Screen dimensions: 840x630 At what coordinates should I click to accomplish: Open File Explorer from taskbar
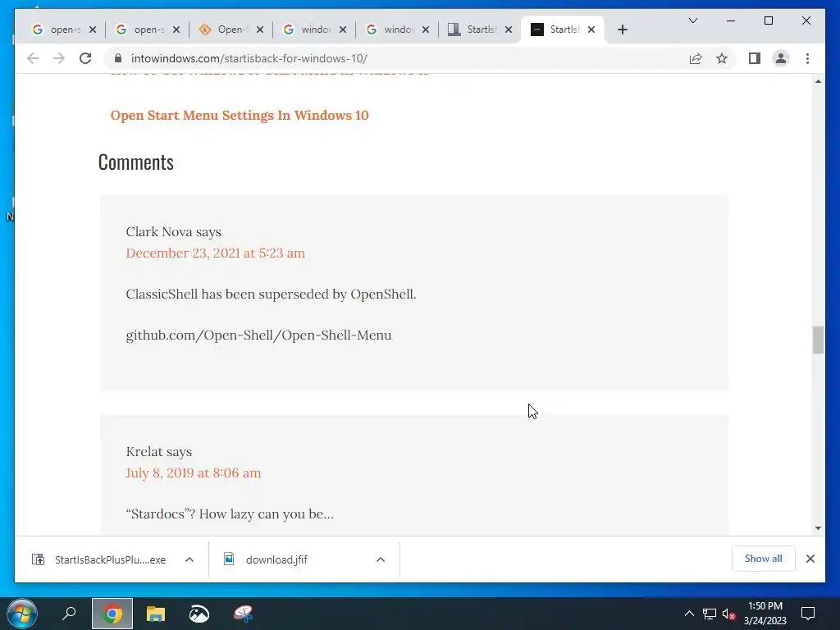156,614
